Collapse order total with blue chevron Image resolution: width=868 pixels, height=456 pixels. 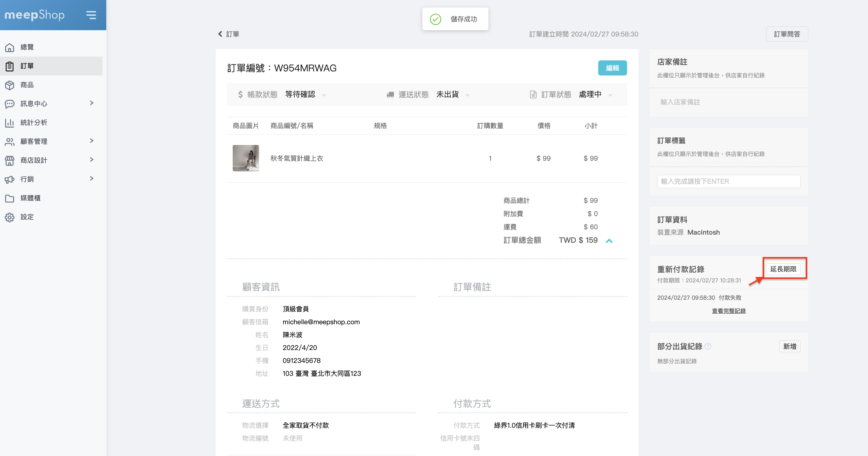point(609,241)
